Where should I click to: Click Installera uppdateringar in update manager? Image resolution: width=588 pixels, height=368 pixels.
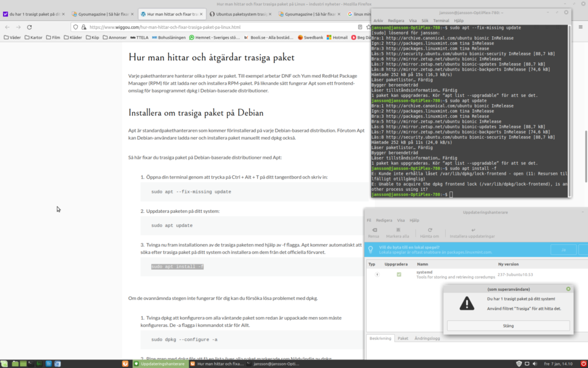point(472,233)
